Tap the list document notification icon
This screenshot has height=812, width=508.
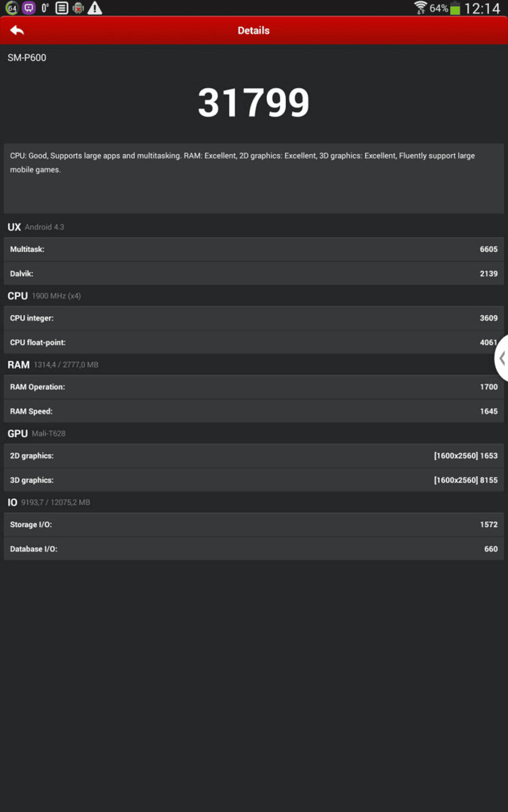[x=62, y=8]
